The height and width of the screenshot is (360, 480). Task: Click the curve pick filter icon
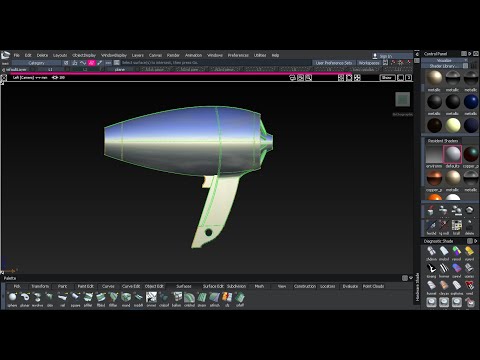coord(83,63)
